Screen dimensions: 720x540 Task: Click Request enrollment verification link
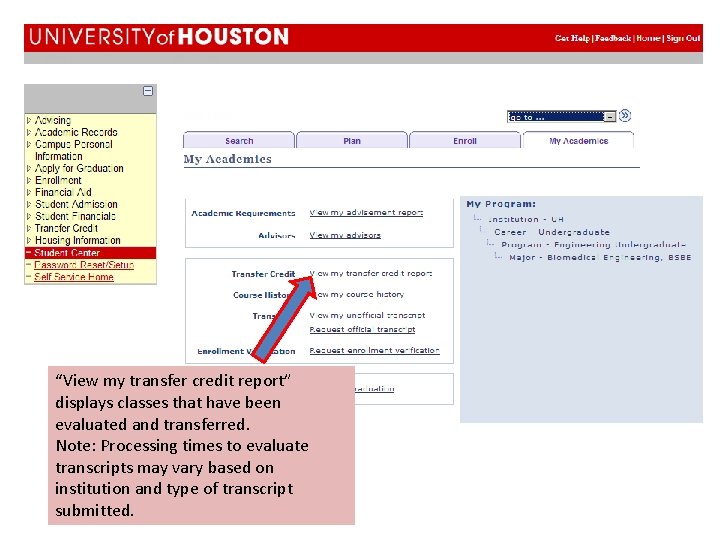coord(375,350)
